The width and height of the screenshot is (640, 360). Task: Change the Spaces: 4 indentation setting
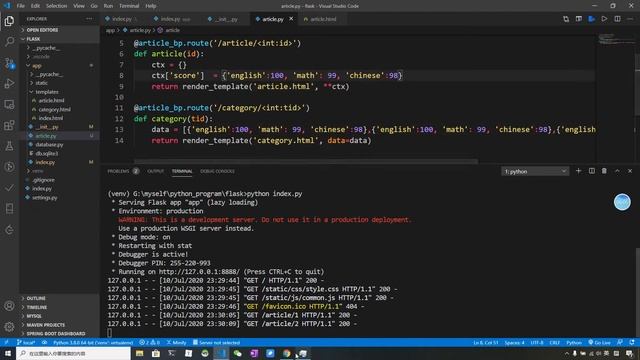514,342
